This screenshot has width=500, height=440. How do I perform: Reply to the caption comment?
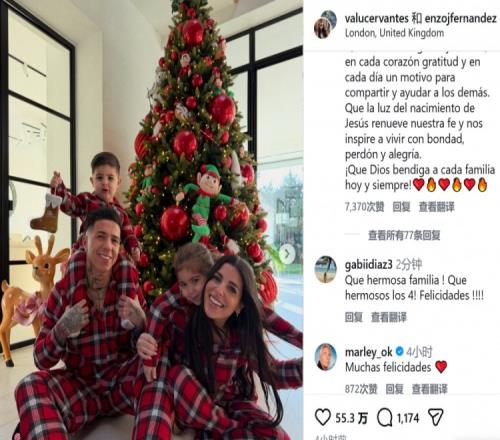point(401,207)
